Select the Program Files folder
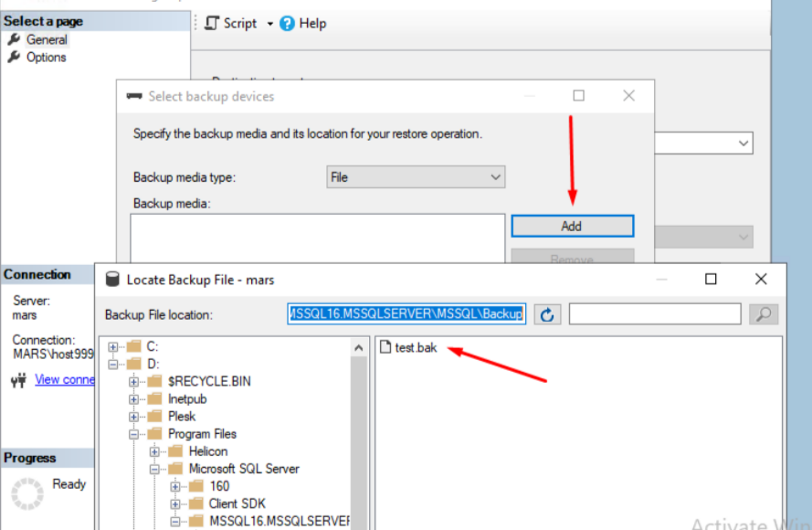This screenshot has height=530, width=812. (x=202, y=434)
